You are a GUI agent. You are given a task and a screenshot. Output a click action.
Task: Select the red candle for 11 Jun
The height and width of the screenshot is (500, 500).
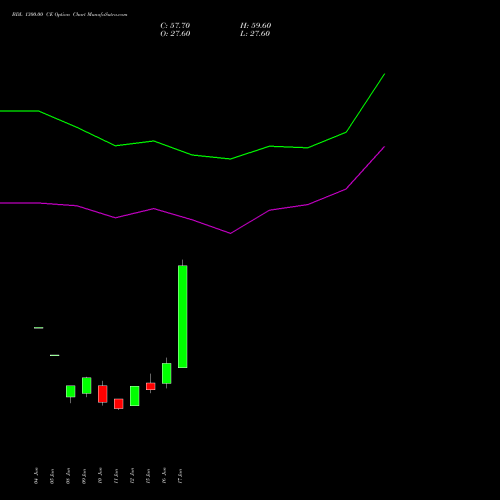tap(119, 404)
